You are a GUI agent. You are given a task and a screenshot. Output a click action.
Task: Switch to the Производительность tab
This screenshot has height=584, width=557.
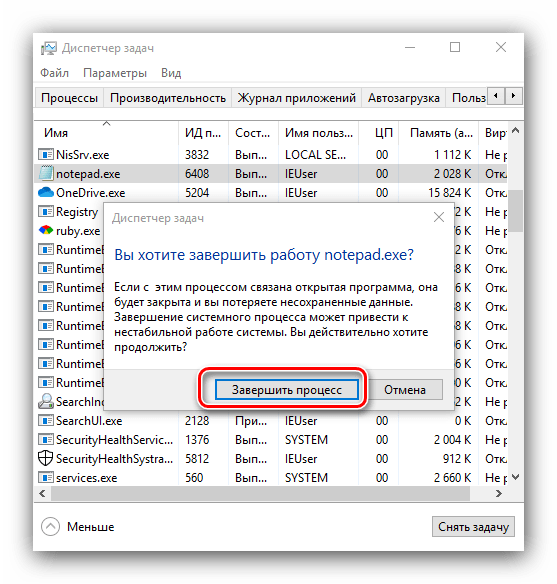(168, 98)
